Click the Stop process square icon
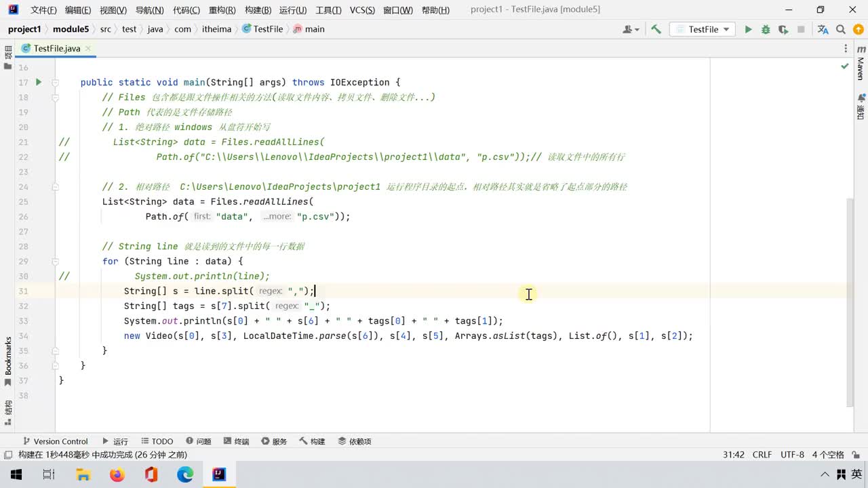The width and height of the screenshot is (868, 488). (x=801, y=29)
